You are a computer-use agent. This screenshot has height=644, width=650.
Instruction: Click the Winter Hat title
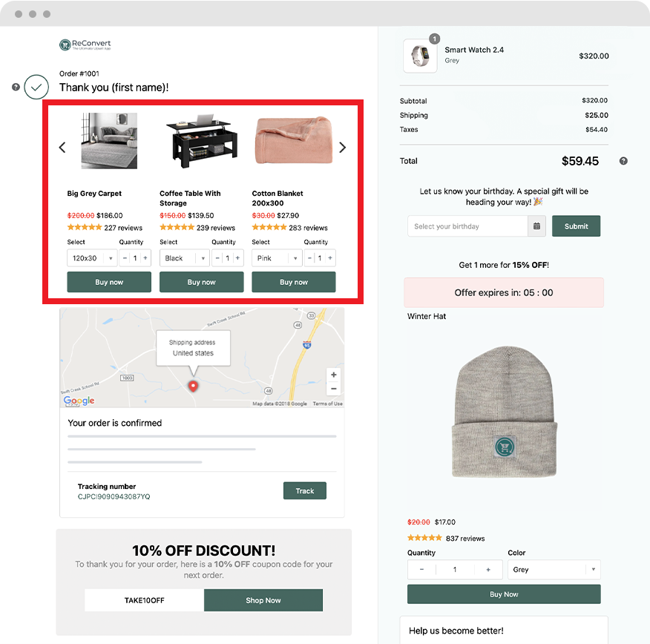[x=427, y=316]
